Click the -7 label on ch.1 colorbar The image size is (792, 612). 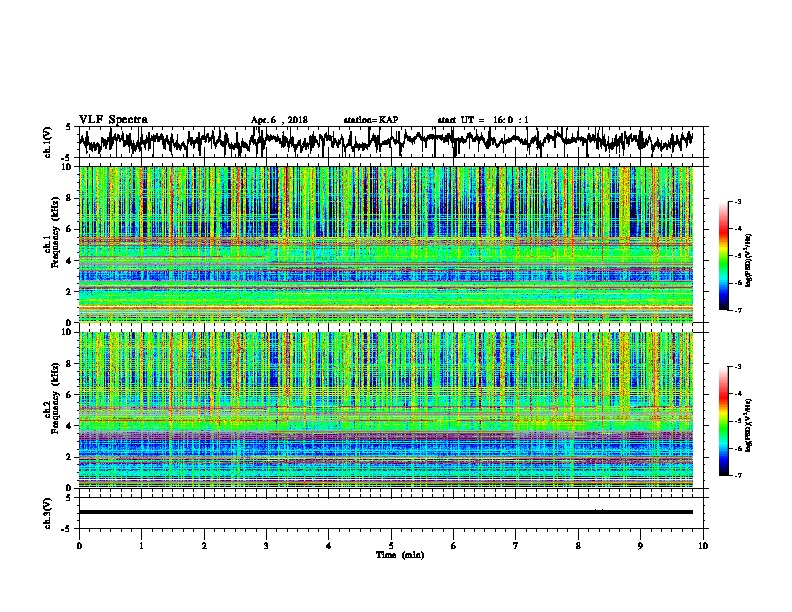(x=738, y=310)
